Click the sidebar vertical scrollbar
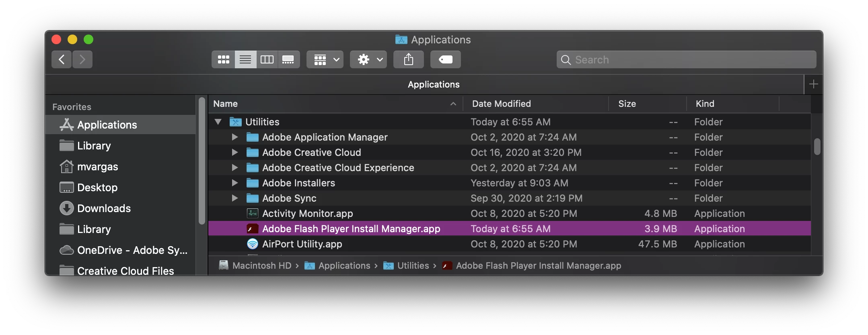 (202, 161)
